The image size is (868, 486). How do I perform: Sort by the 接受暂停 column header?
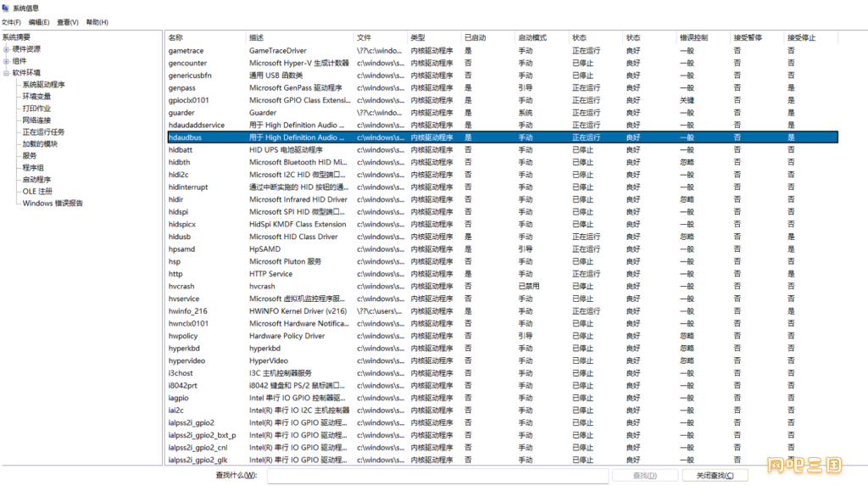point(756,37)
